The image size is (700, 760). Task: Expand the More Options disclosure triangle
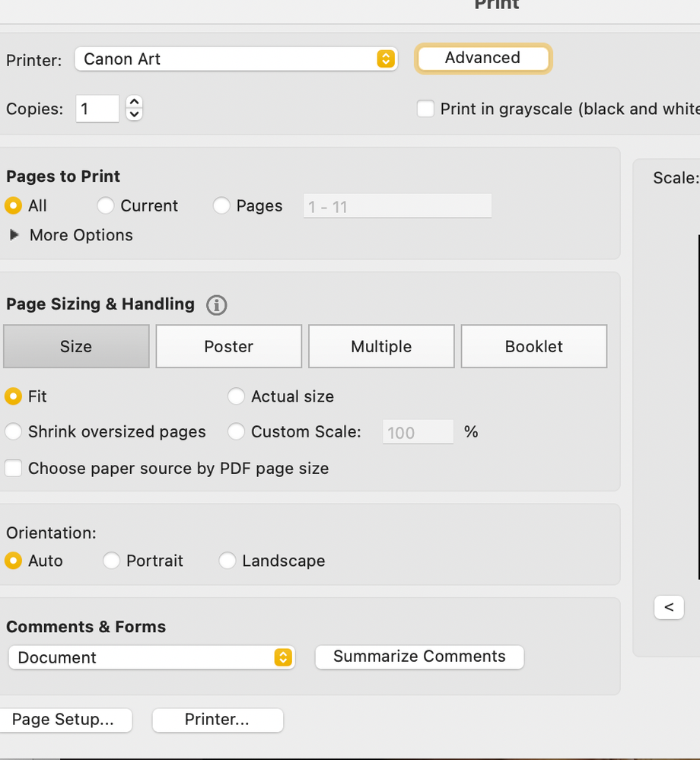14,235
